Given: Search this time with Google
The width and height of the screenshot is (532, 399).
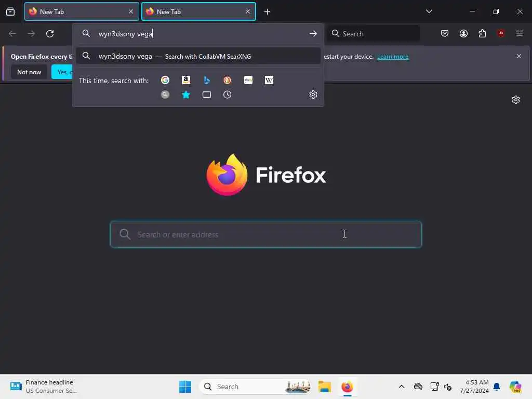Looking at the screenshot, I should tap(165, 80).
